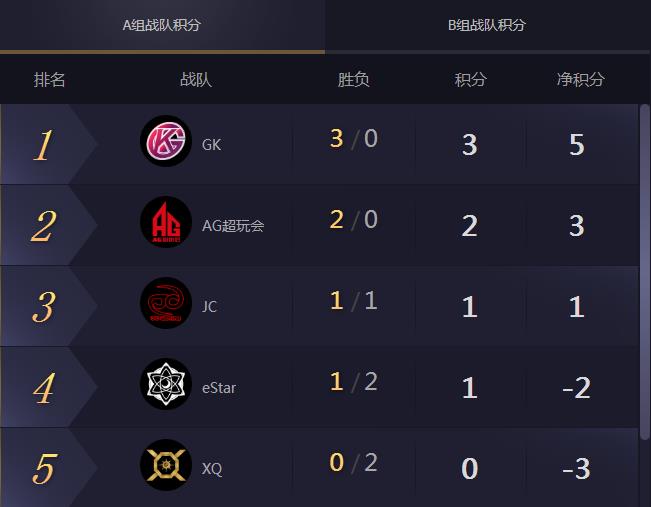Viewport: 651px width, 507px height.
Task: Click the rank 1 number badge
Action: 43,145
